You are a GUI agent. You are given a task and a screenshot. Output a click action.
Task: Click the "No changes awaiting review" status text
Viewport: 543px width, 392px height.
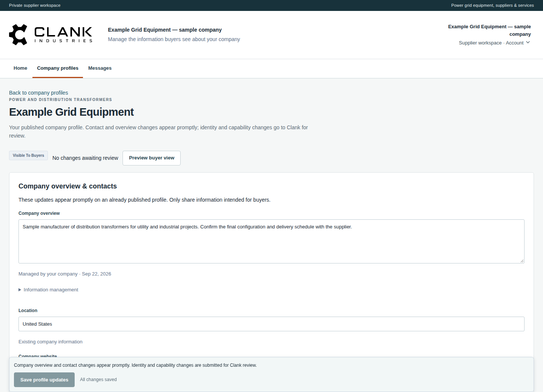pyautogui.click(x=85, y=158)
